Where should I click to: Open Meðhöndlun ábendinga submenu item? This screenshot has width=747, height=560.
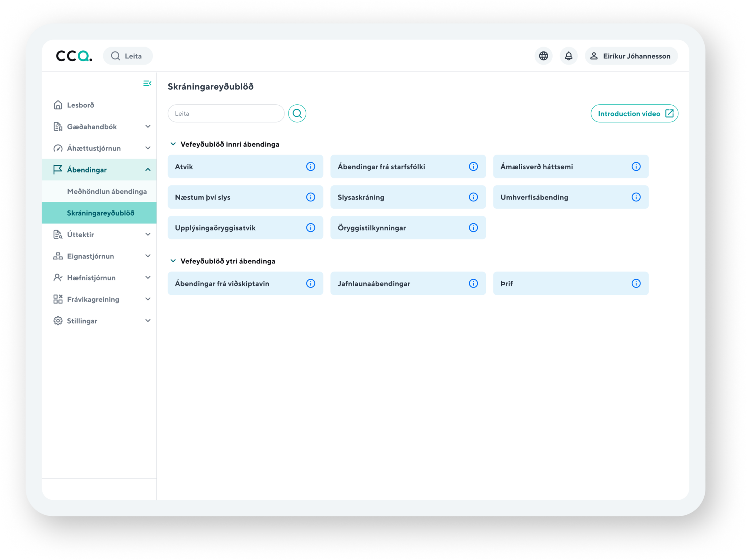pos(107,192)
